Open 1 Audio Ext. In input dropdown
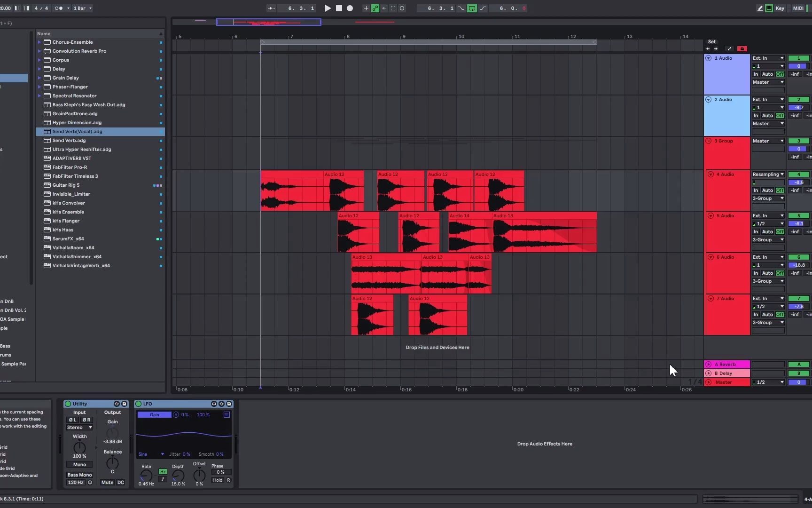The height and width of the screenshot is (508, 812). click(768, 58)
